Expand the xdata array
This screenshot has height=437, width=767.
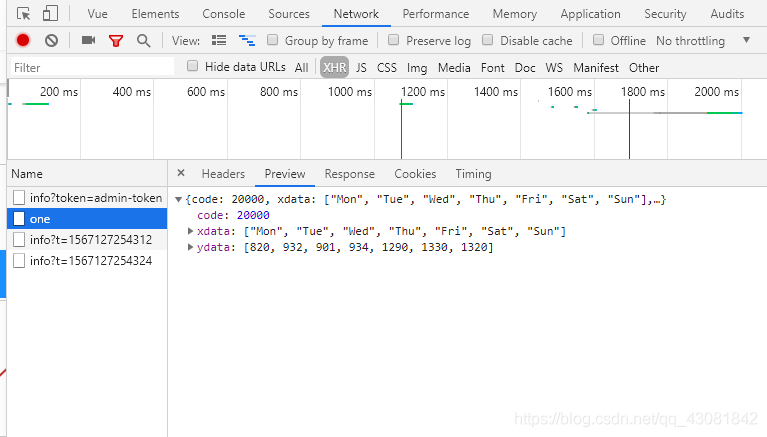click(190, 230)
